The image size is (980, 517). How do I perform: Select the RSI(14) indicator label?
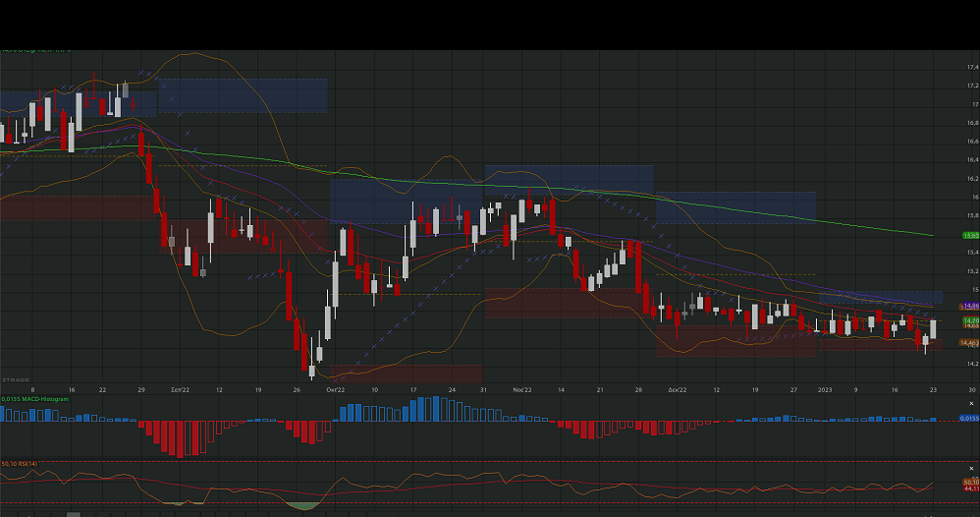click(x=19, y=464)
